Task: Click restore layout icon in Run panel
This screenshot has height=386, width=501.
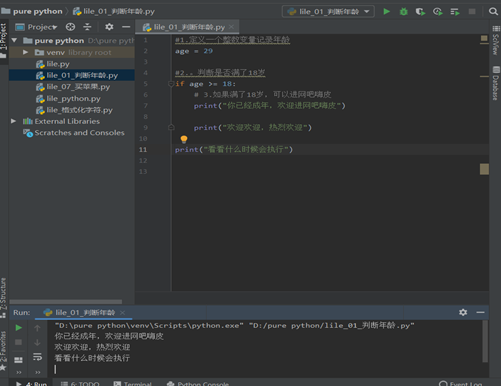Action: click(x=19, y=360)
